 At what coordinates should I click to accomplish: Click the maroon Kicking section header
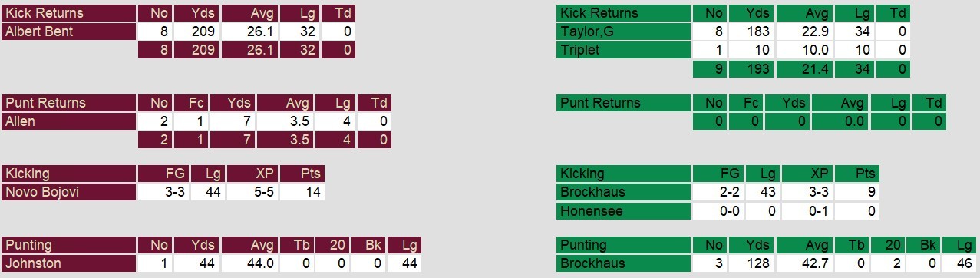click(69, 174)
